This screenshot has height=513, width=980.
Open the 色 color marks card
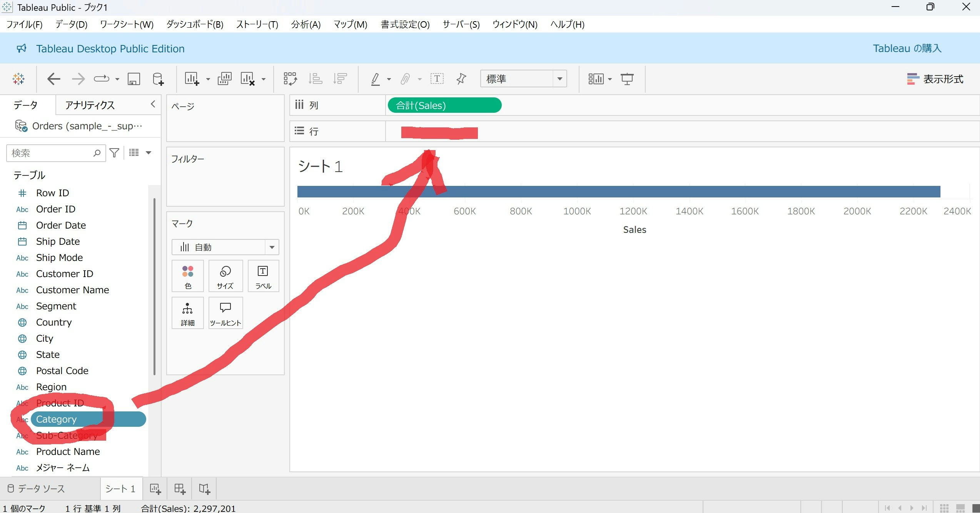(x=188, y=276)
